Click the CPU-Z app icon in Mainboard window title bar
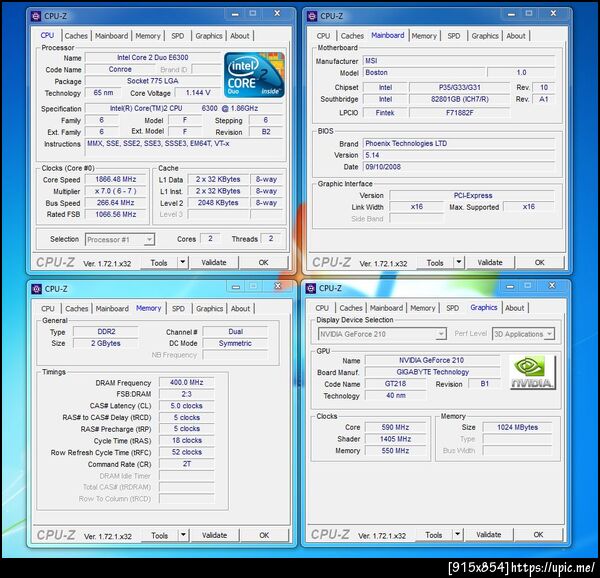The height and width of the screenshot is (578, 600). pyautogui.click(x=312, y=16)
